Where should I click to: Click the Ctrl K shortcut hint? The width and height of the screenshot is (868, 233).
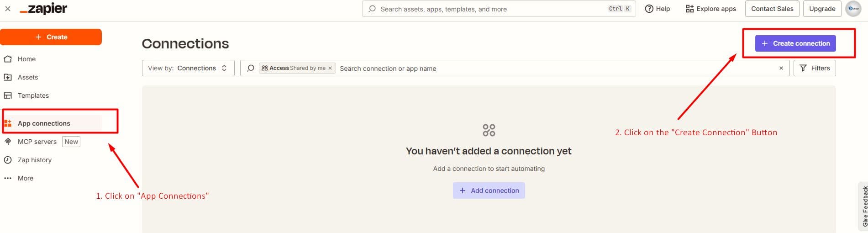tap(620, 9)
